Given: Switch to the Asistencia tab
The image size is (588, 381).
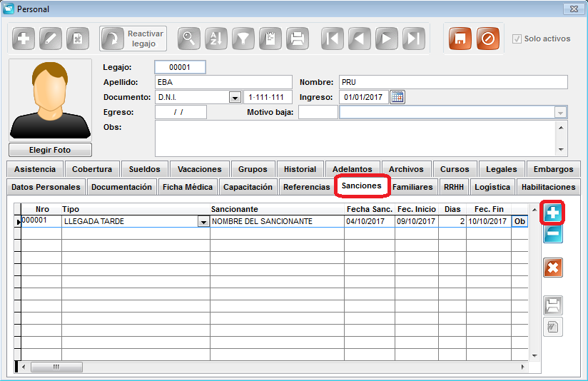Looking at the screenshot, I should 35,169.
